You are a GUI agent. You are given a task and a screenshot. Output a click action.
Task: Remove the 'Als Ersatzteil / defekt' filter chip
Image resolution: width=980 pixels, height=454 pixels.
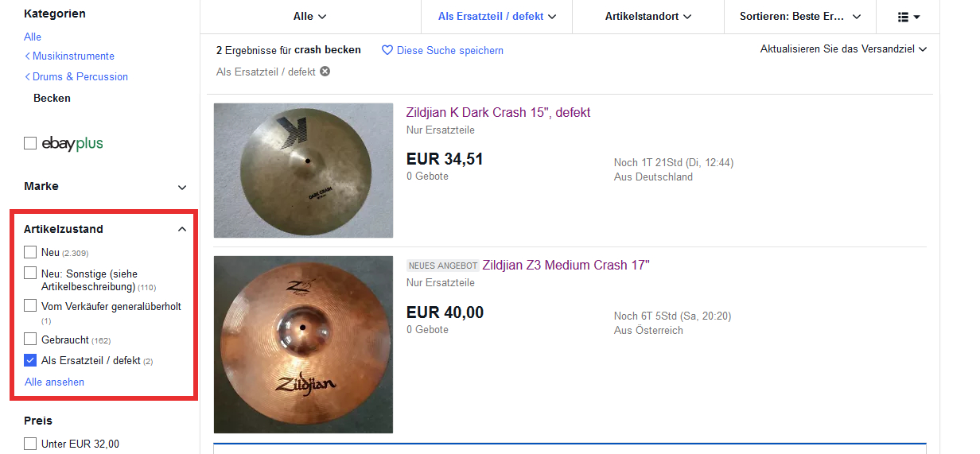point(325,72)
